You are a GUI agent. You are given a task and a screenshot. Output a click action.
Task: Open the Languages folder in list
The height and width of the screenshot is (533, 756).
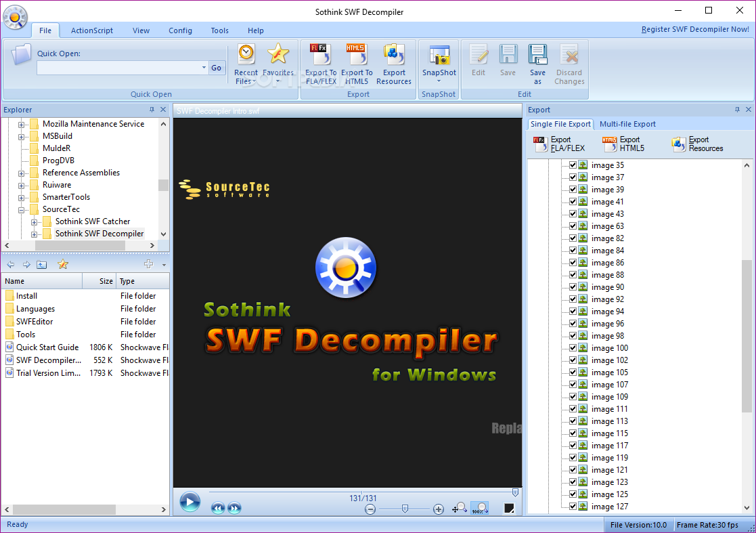[x=35, y=309]
